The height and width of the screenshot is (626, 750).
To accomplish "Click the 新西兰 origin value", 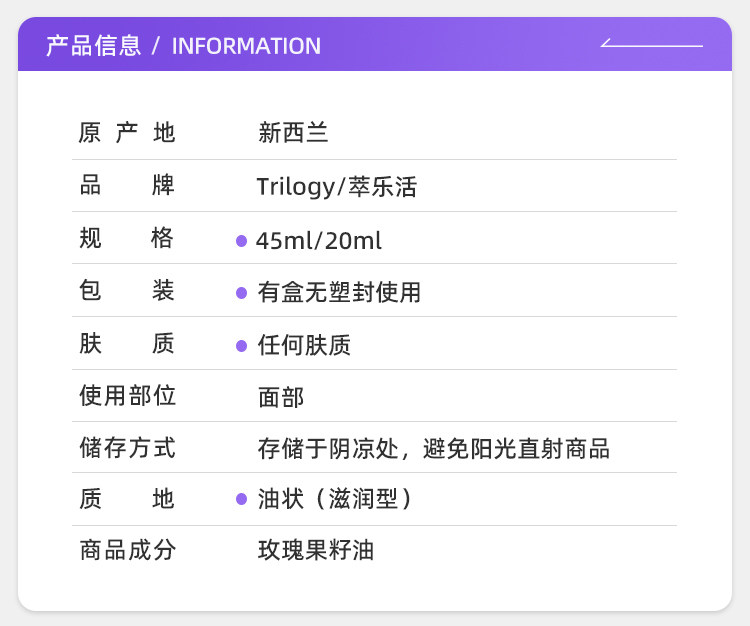I will 293,132.
